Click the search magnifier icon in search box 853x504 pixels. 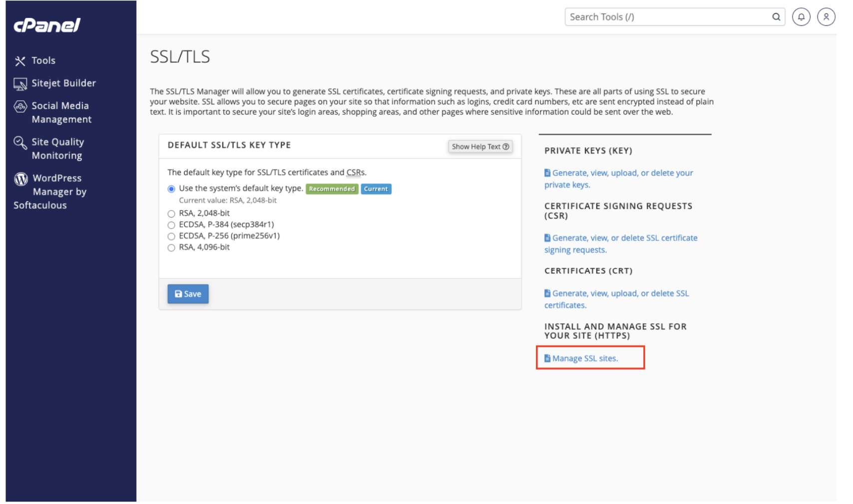tap(776, 17)
